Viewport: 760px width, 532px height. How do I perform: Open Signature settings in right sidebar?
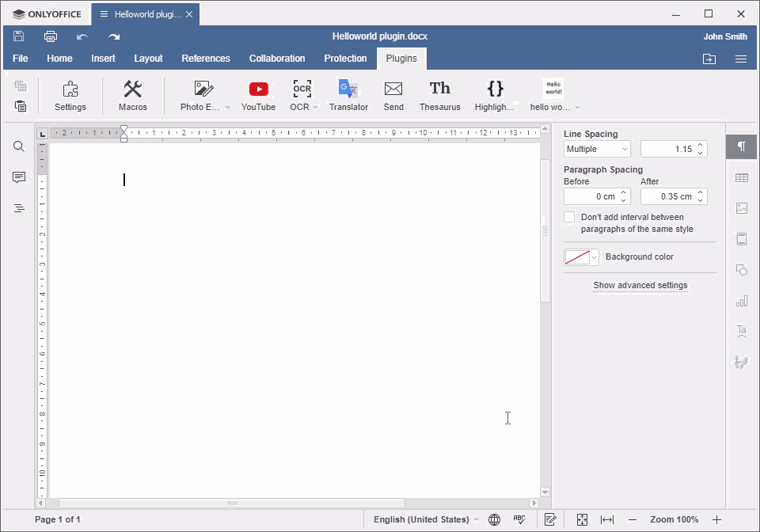click(742, 362)
